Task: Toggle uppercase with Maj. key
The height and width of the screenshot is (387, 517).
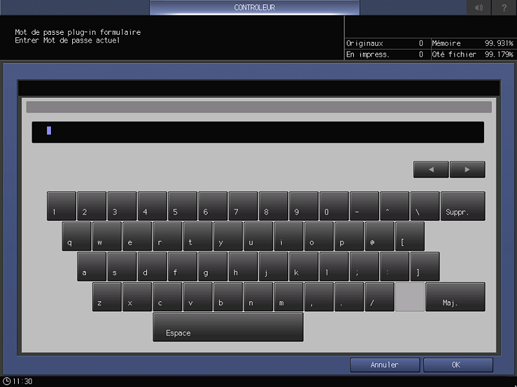Action: [x=455, y=297]
